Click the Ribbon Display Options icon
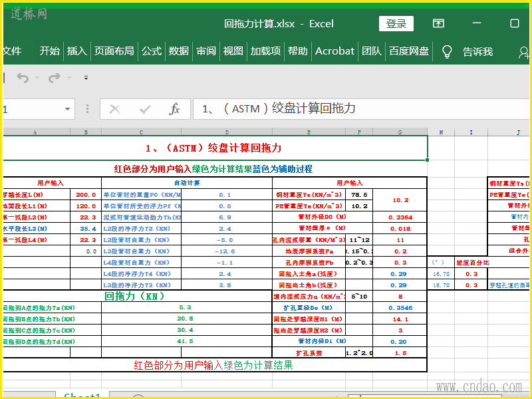 point(438,23)
